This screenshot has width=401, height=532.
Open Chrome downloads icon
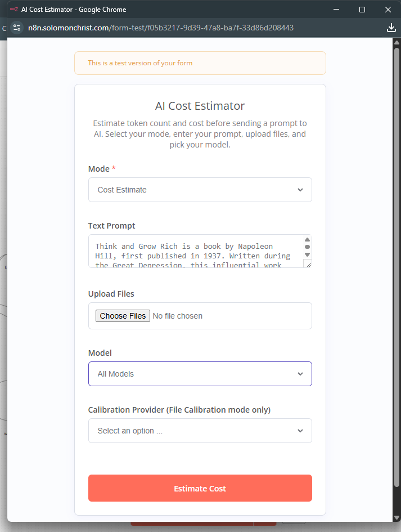coord(391,28)
